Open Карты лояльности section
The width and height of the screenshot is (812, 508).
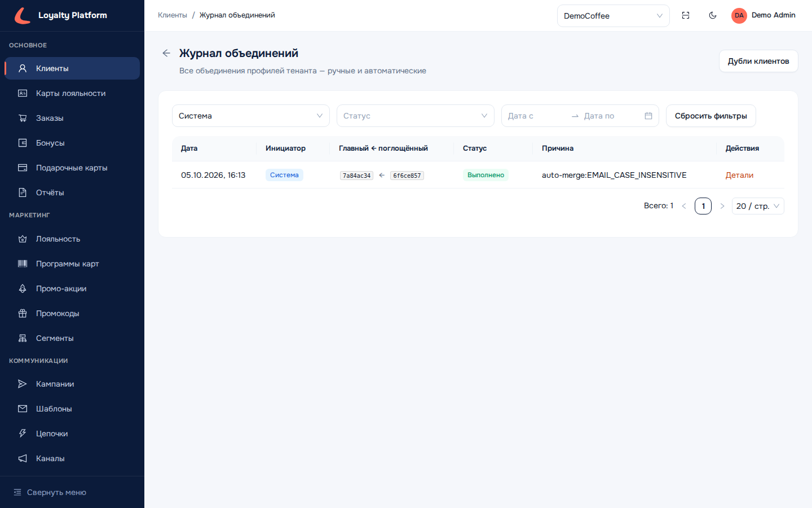(x=72, y=93)
